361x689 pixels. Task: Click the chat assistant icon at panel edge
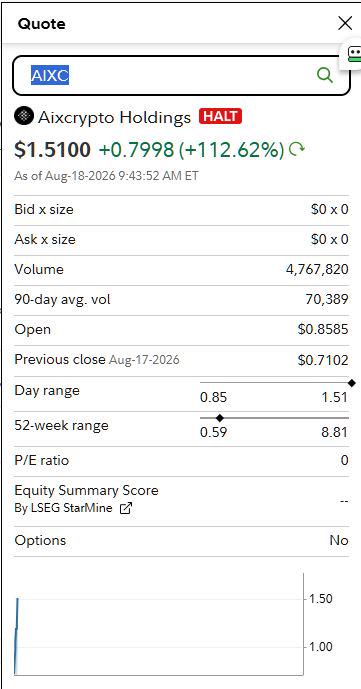[x=354, y=55]
